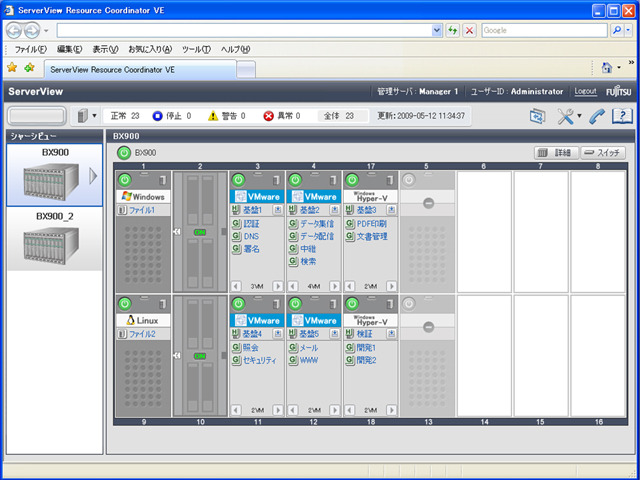Click the search magnifier button
The image size is (640, 480).
click(x=617, y=30)
